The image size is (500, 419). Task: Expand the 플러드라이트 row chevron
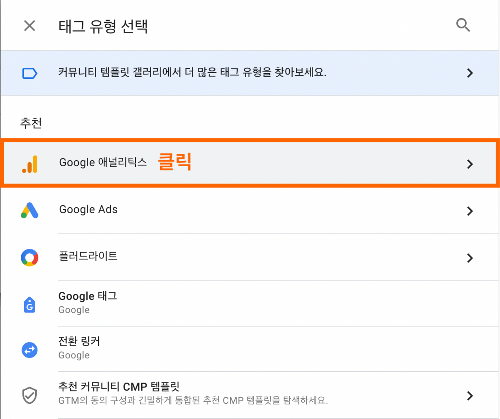click(470, 258)
